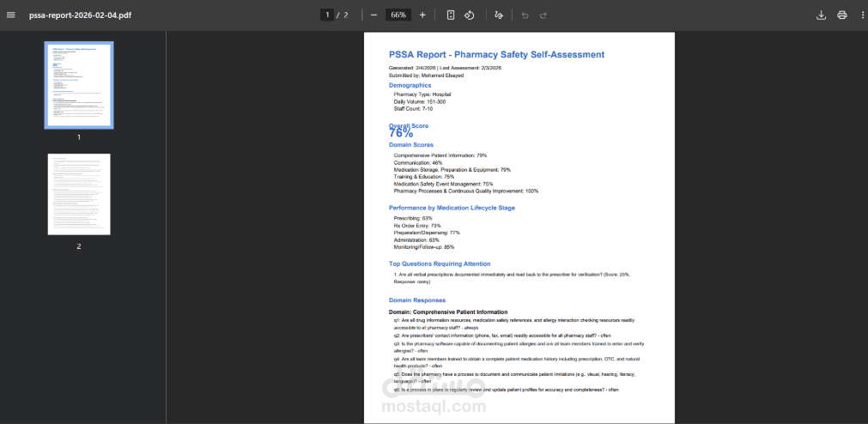Click the Staff Count: 7-10 line
The width and height of the screenshot is (868, 424).
[x=413, y=109]
